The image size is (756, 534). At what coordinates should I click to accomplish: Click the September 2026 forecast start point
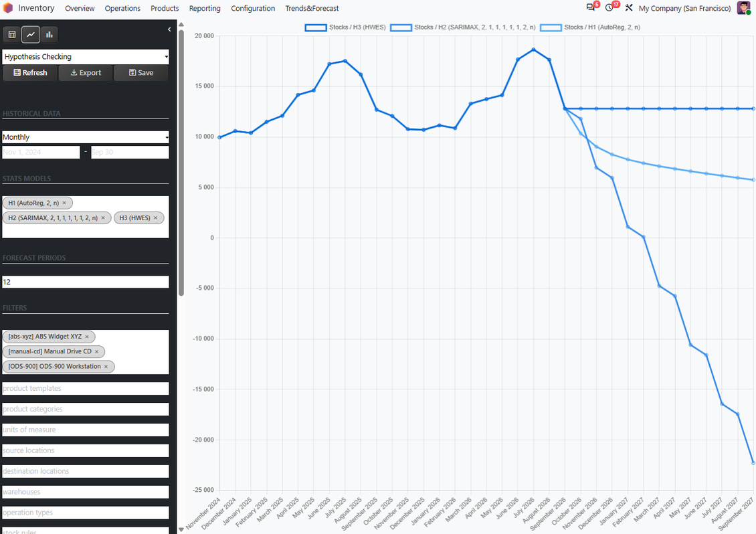coord(565,108)
